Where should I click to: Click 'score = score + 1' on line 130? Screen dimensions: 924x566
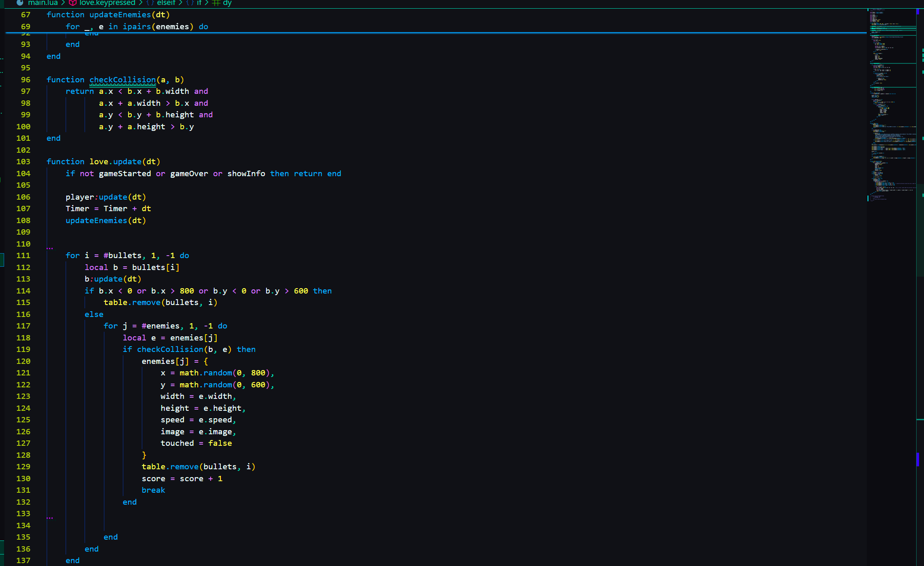tap(182, 479)
